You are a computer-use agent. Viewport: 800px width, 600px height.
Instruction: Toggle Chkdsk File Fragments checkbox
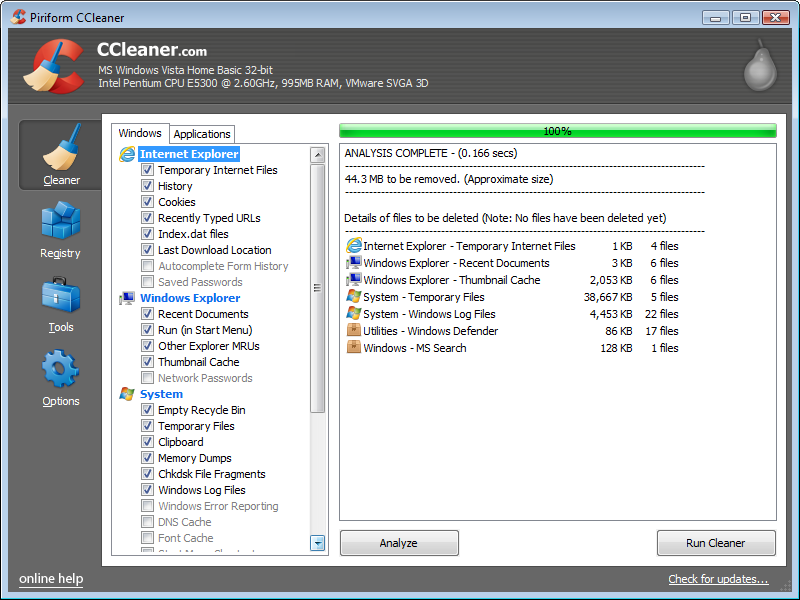point(147,473)
